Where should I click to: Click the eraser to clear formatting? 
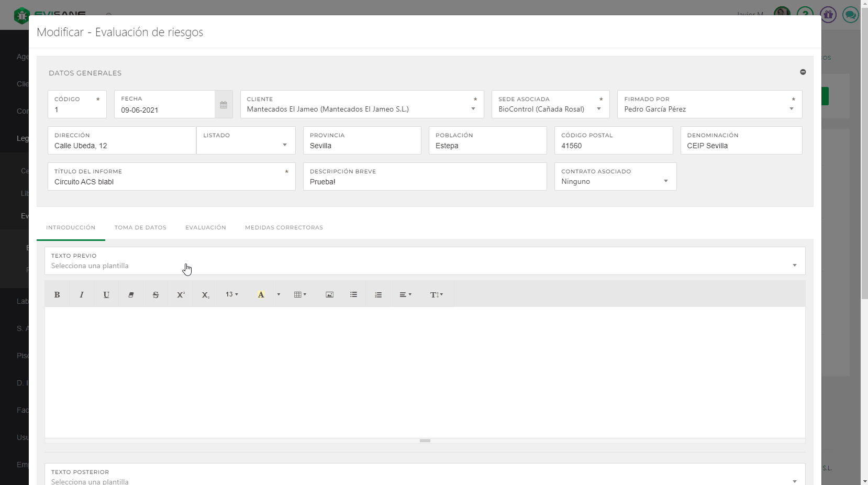coord(131,295)
